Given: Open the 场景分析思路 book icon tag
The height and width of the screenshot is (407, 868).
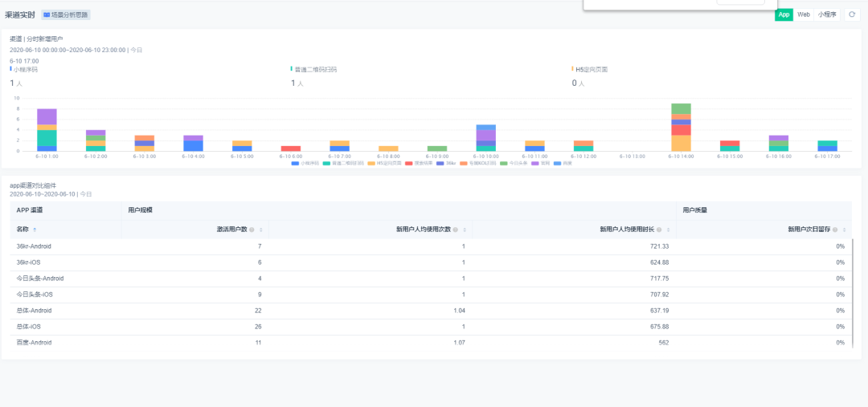Looking at the screenshot, I should point(66,15).
